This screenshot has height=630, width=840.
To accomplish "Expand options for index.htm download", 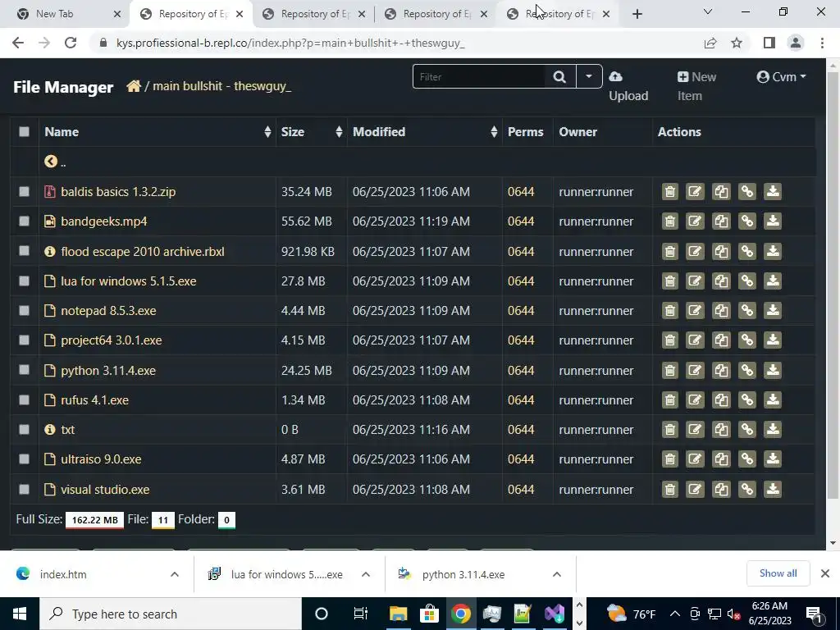I will click(x=175, y=574).
